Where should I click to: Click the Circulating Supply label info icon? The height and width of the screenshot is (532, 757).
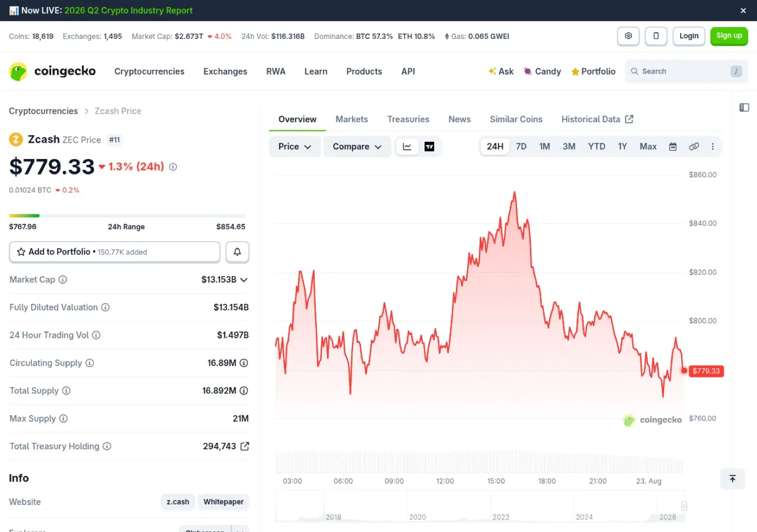coord(90,363)
